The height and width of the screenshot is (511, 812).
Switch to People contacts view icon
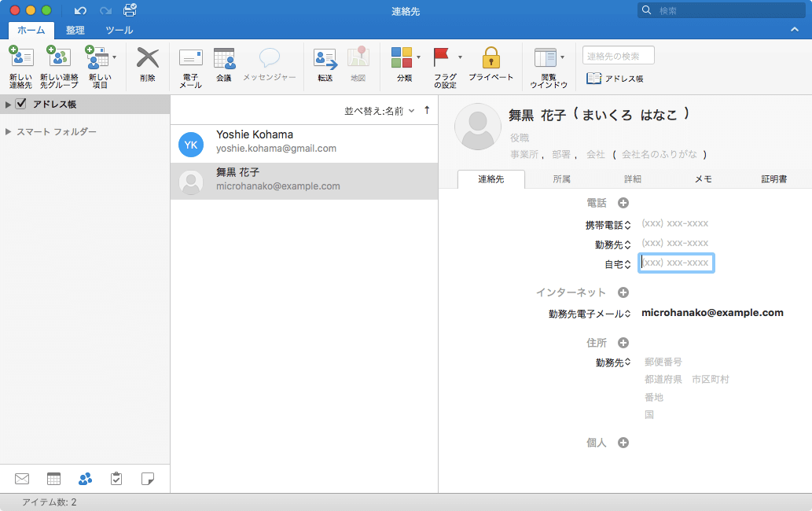(86, 479)
